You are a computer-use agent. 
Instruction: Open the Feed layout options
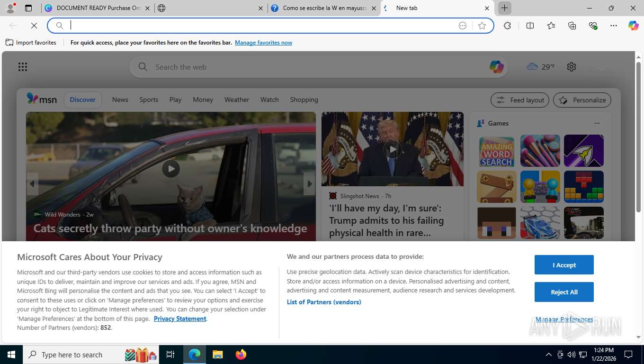tap(520, 100)
